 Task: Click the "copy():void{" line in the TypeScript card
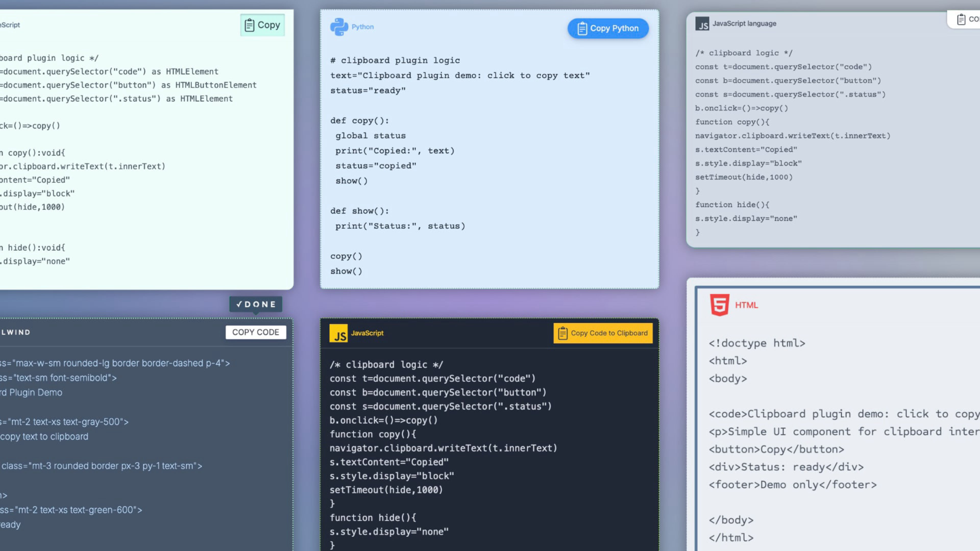point(33,153)
